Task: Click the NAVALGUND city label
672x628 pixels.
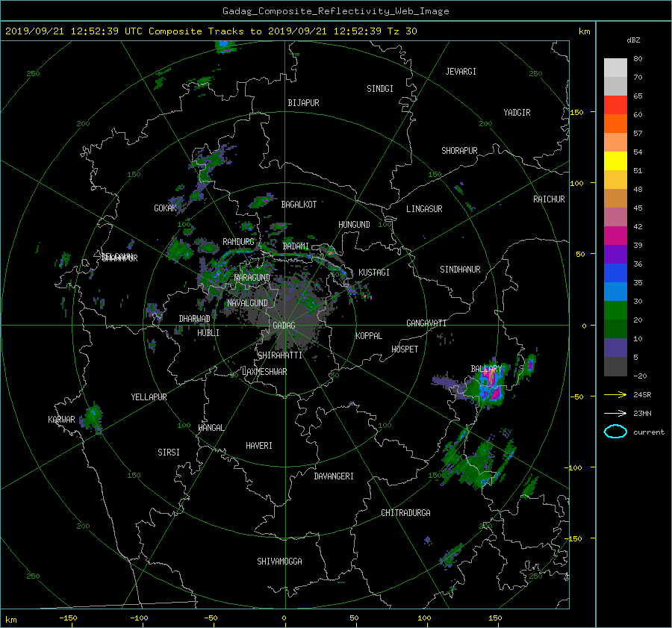Action: (247, 303)
